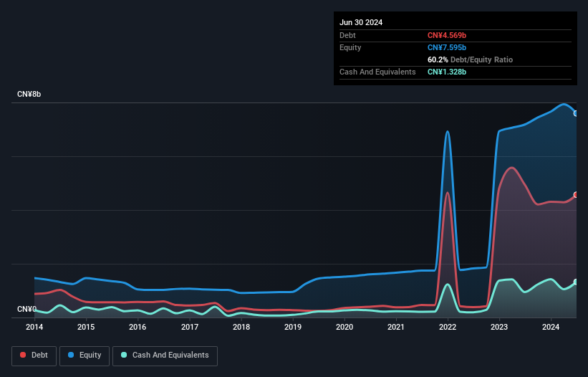The height and width of the screenshot is (377, 588).
Task: Click the Equity label in the tooltip
Action: (350, 47)
